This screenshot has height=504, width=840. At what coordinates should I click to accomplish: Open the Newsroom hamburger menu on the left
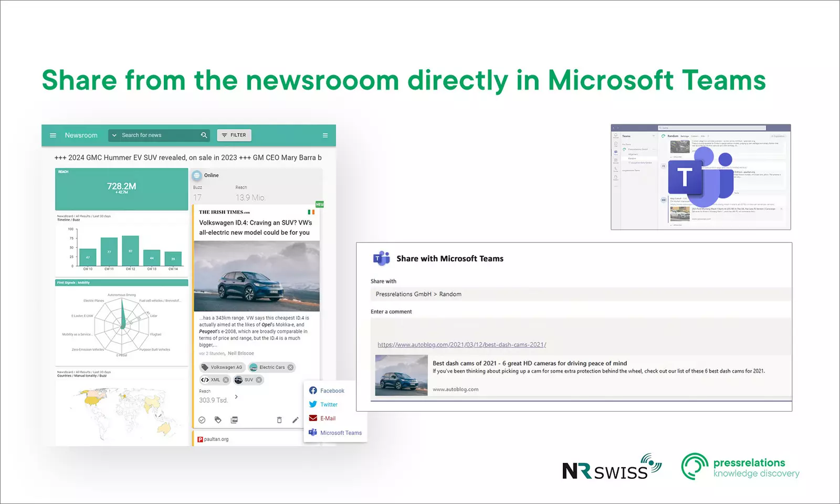[x=52, y=135]
